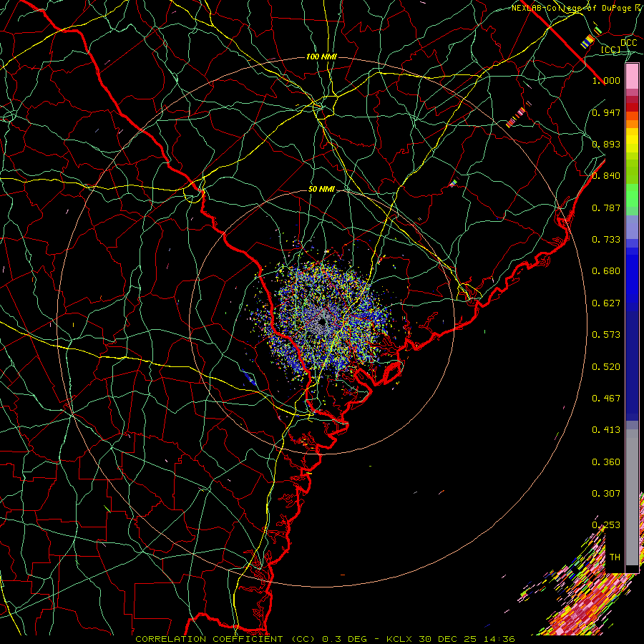Click the 0.733 scale value

click(x=606, y=240)
